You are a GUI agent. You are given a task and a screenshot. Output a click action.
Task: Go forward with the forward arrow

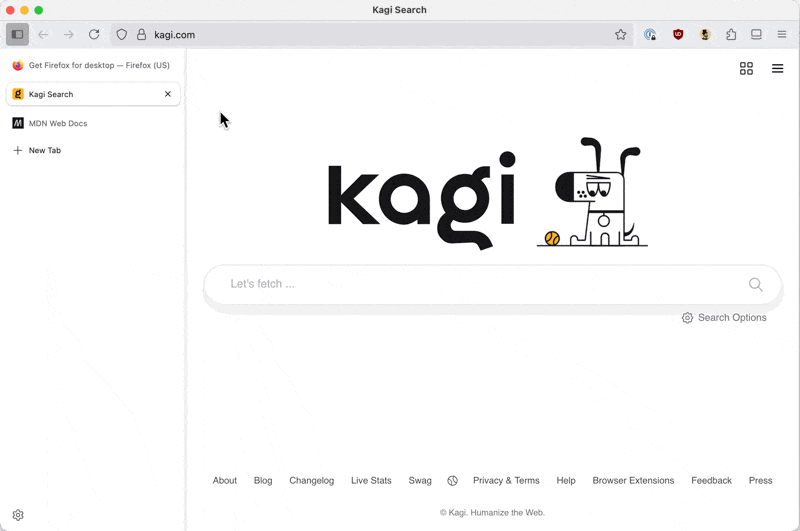(x=68, y=35)
